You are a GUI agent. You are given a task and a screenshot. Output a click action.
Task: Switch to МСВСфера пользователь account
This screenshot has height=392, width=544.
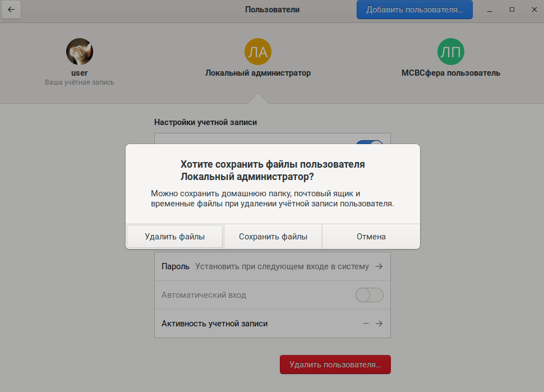451,73
